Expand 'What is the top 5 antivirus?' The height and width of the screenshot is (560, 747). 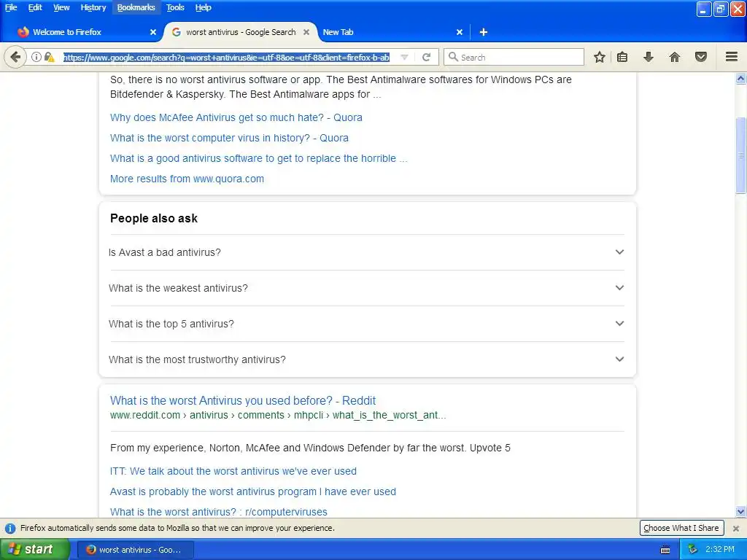click(367, 324)
